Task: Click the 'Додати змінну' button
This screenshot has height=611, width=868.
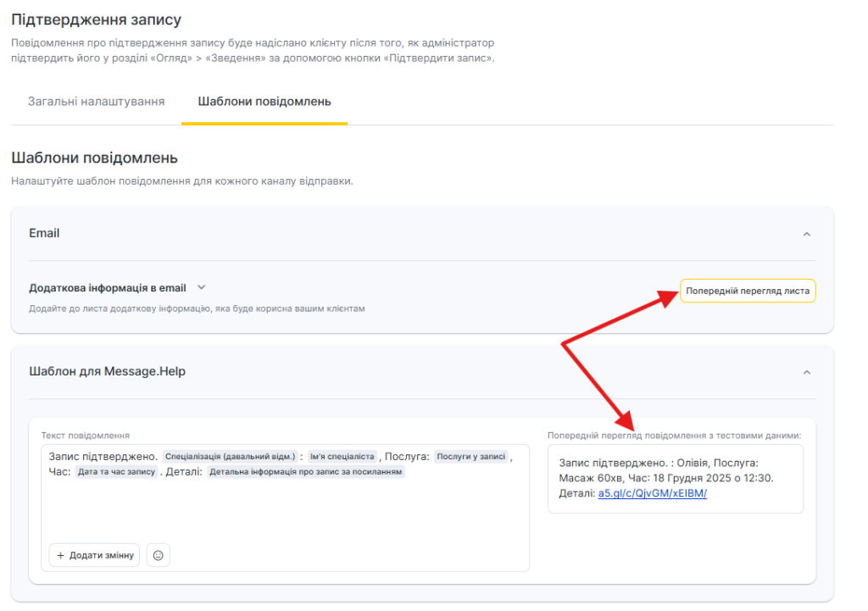Action: click(x=94, y=555)
